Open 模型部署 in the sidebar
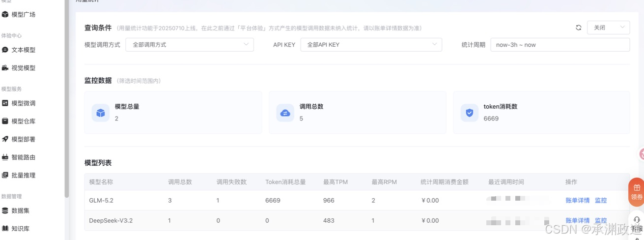Screen dimensions: 644x240 tap(23, 139)
